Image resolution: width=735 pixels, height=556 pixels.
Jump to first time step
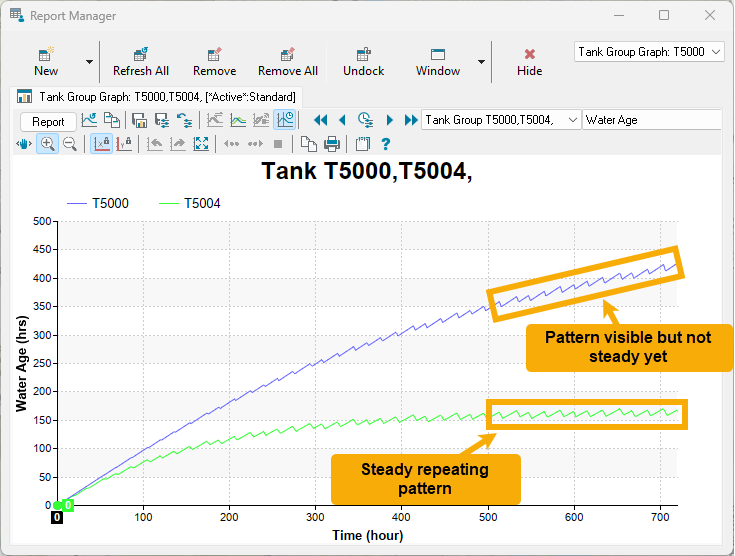320,120
